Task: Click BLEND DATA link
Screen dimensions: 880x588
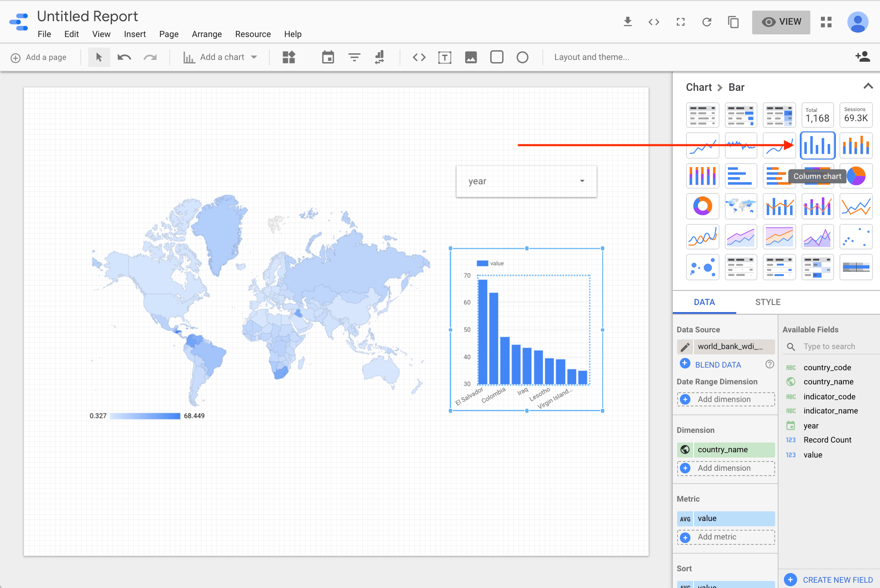Action: coord(718,365)
